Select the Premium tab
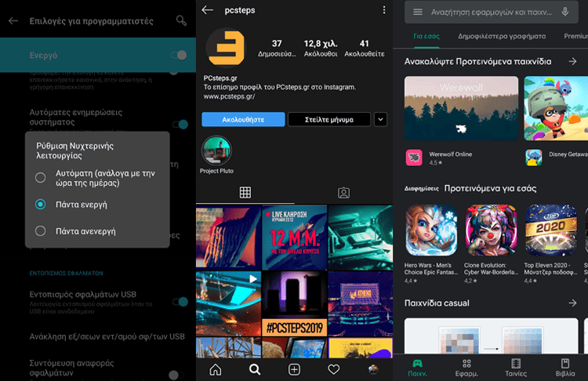The height and width of the screenshot is (381, 588). [575, 36]
